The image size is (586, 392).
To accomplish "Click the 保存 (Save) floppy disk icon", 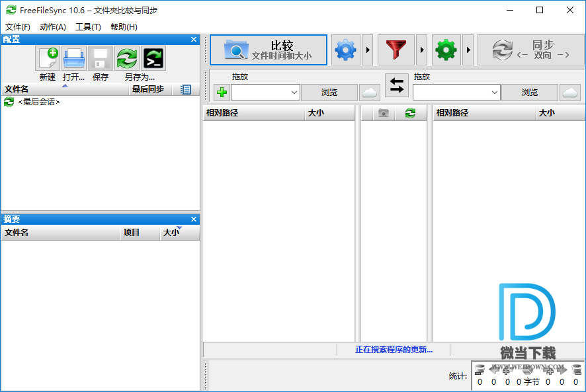I will pos(101,58).
